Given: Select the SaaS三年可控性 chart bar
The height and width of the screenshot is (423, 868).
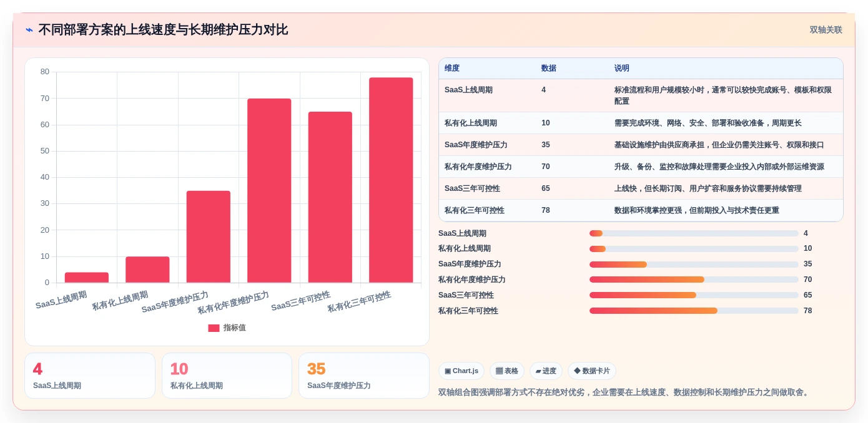Looking at the screenshot, I should click(330, 197).
